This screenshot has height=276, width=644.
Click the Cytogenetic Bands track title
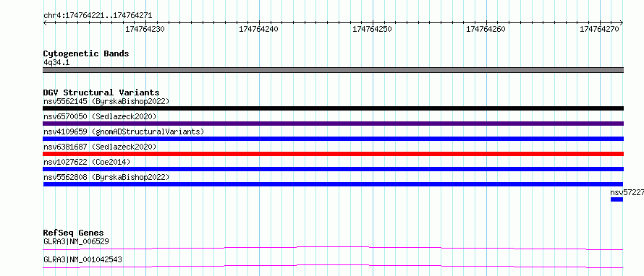coord(86,53)
